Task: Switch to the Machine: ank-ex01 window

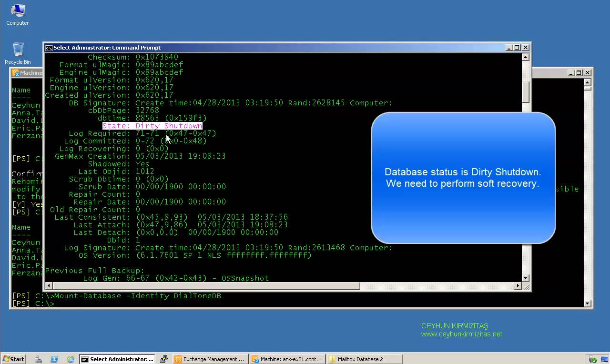Action: [x=287, y=359]
